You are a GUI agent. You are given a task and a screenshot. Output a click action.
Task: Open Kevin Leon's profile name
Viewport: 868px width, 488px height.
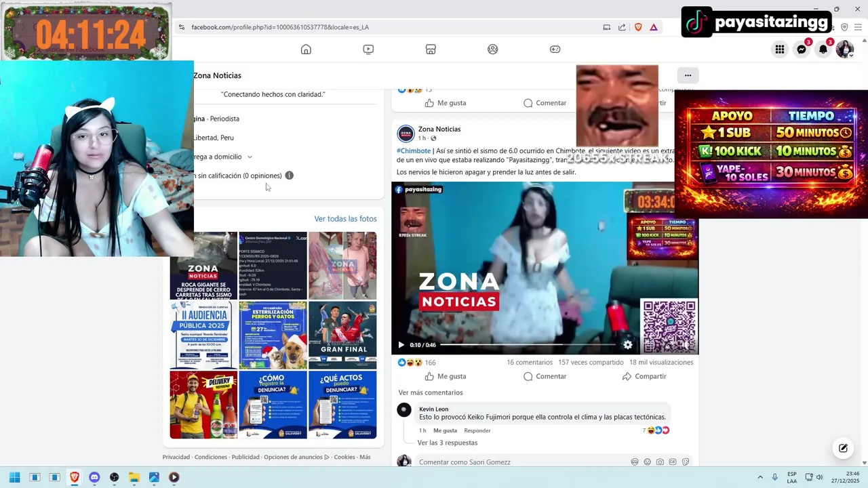(x=433, y=409)
